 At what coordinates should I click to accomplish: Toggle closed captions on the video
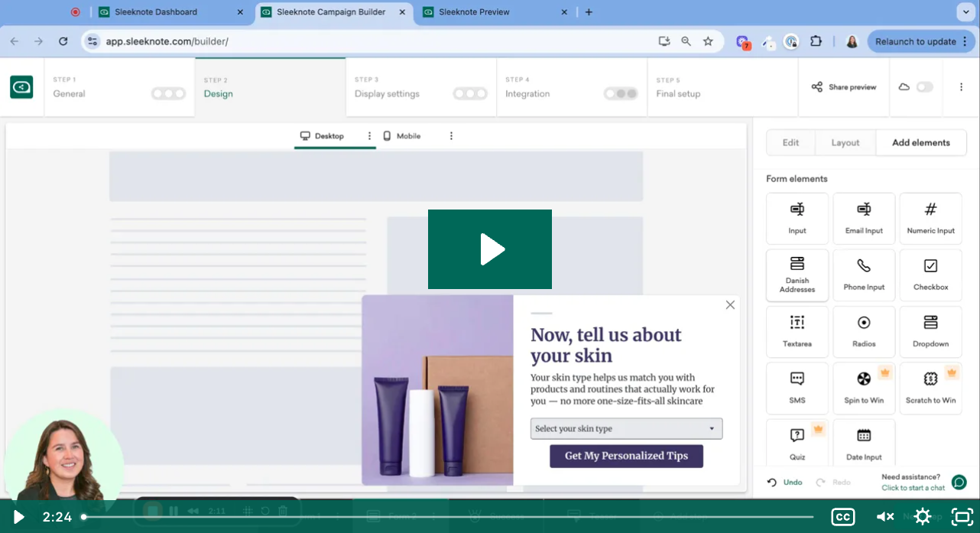click(x=842, y=517)
